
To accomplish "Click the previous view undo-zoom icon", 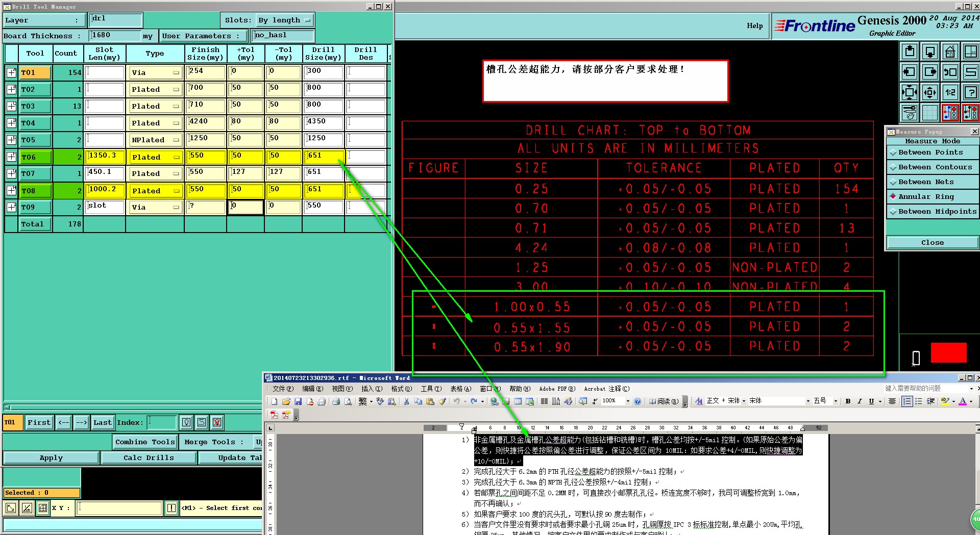I will pos(950,72).
